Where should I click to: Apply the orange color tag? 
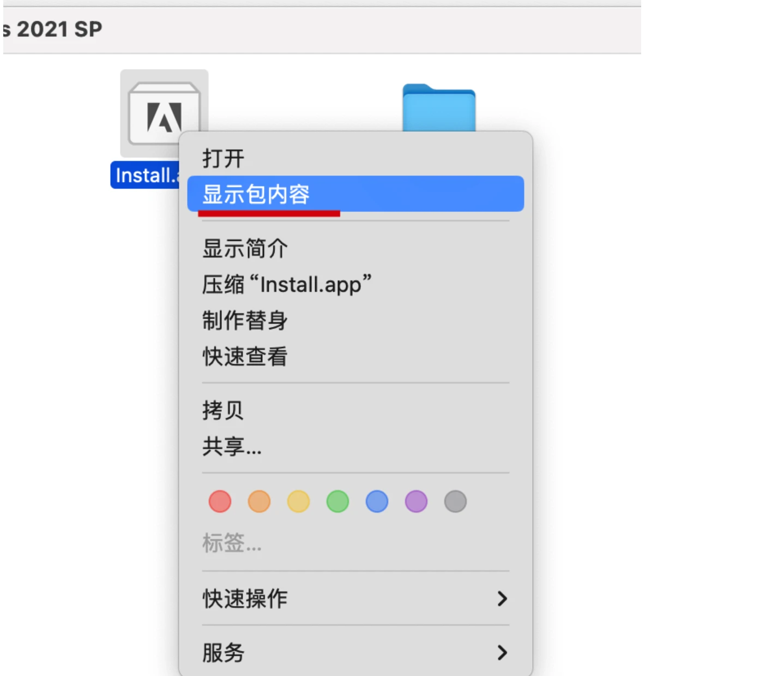(x=260, y=501)
